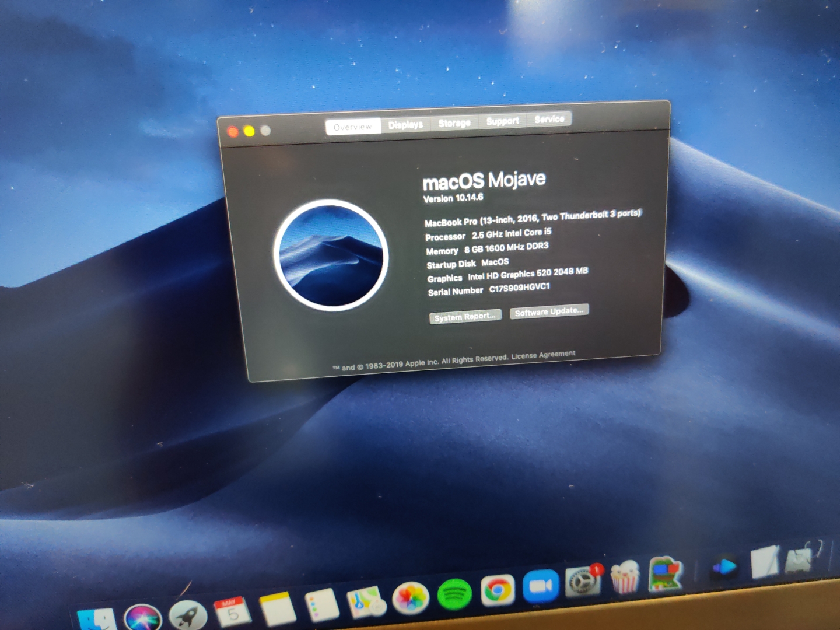
Task: Select the Support tab
Action: [x=503, y=121]
